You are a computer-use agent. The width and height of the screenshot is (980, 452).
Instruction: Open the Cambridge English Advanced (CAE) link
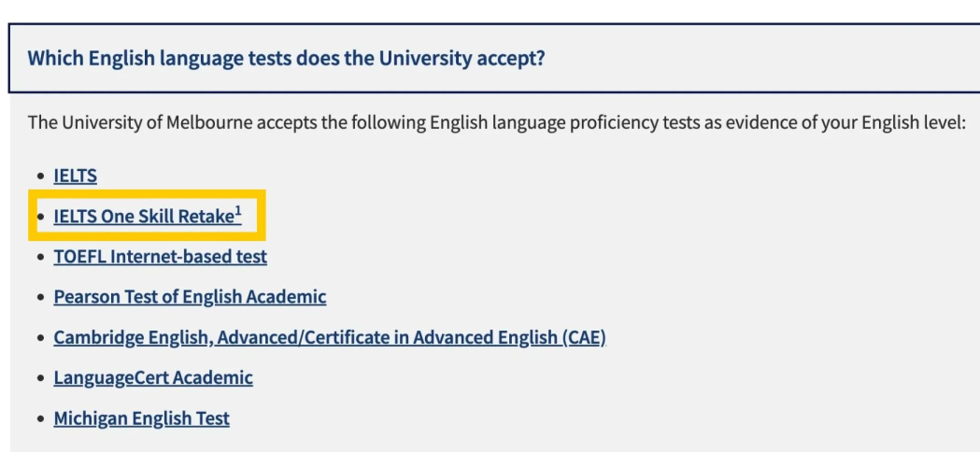point(330,338)
